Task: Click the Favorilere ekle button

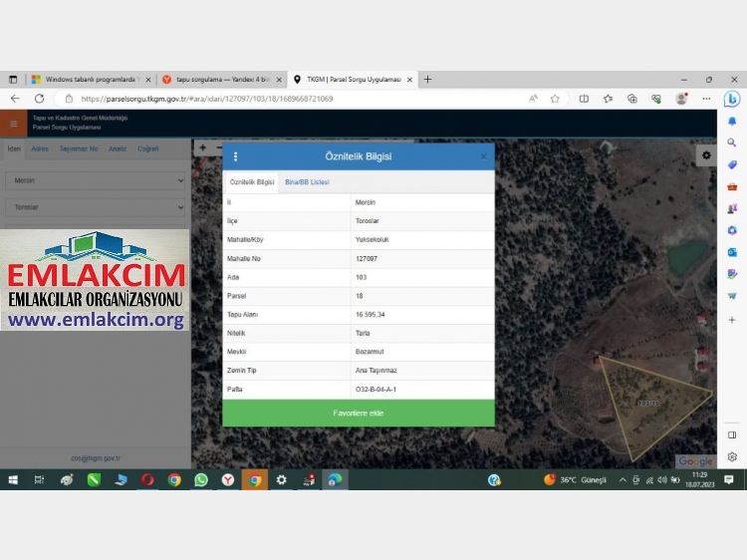Action: click(x=359, y=413)
